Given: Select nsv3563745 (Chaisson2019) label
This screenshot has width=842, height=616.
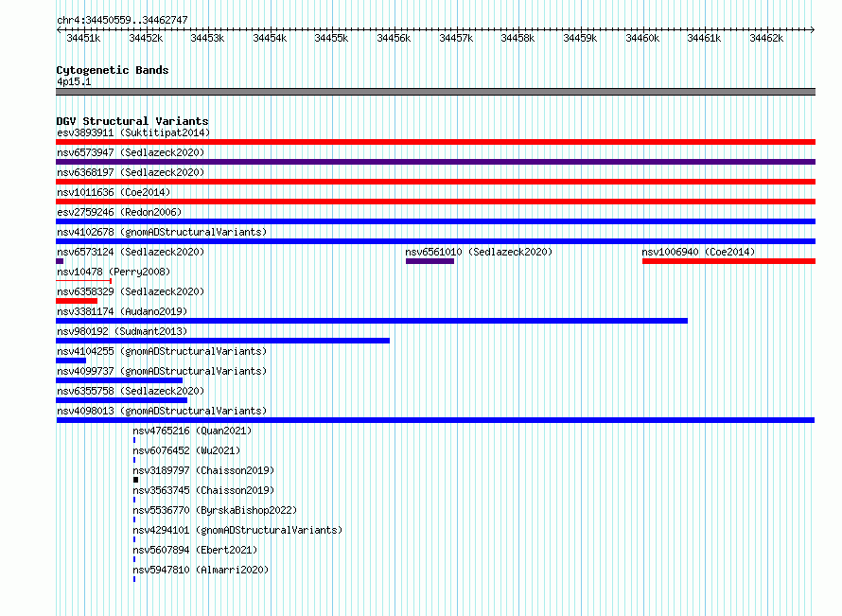Looking at the screenshot, I should pyautogui.click(x=203, y=490).
